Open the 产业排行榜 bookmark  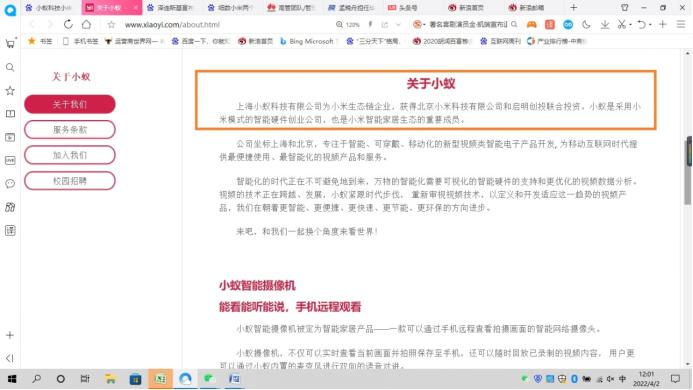(x=556, y=41)
